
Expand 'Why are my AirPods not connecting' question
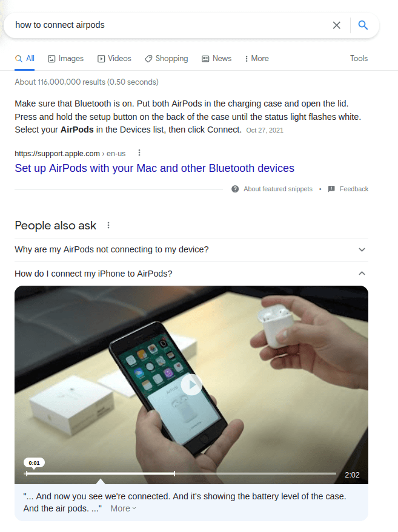coord(191,250)
